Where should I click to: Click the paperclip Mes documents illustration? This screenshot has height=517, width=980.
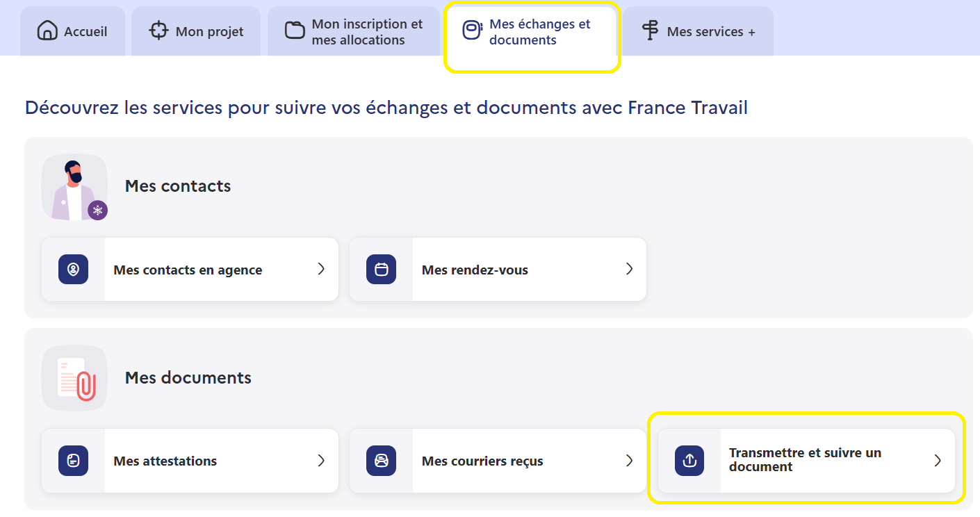[75, 378]
